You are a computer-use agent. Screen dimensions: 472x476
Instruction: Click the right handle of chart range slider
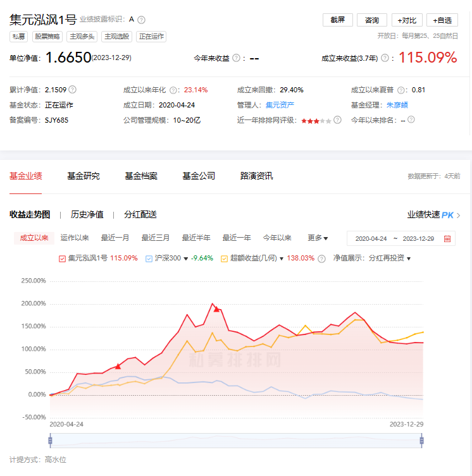click(x=421, y=441)
